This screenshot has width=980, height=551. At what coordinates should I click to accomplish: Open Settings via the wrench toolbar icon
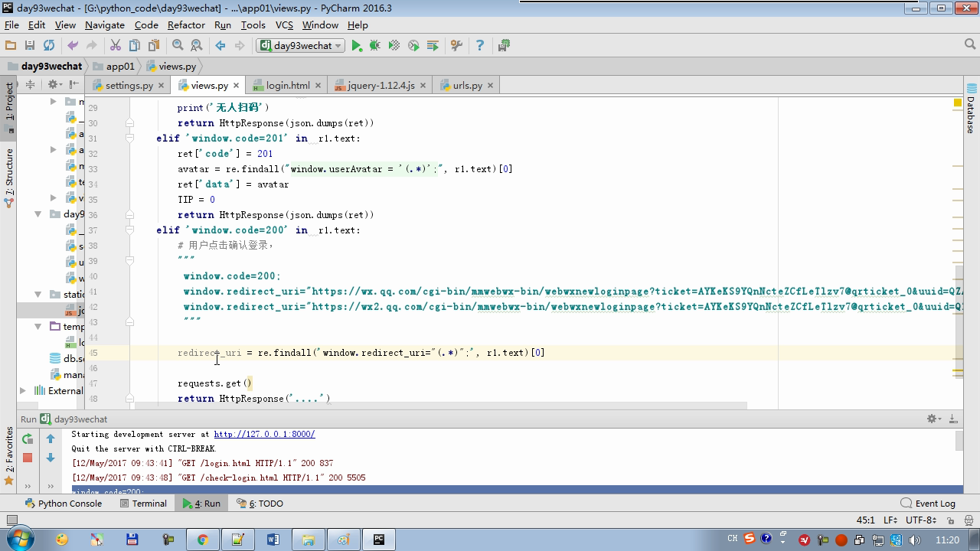[456, 46]
